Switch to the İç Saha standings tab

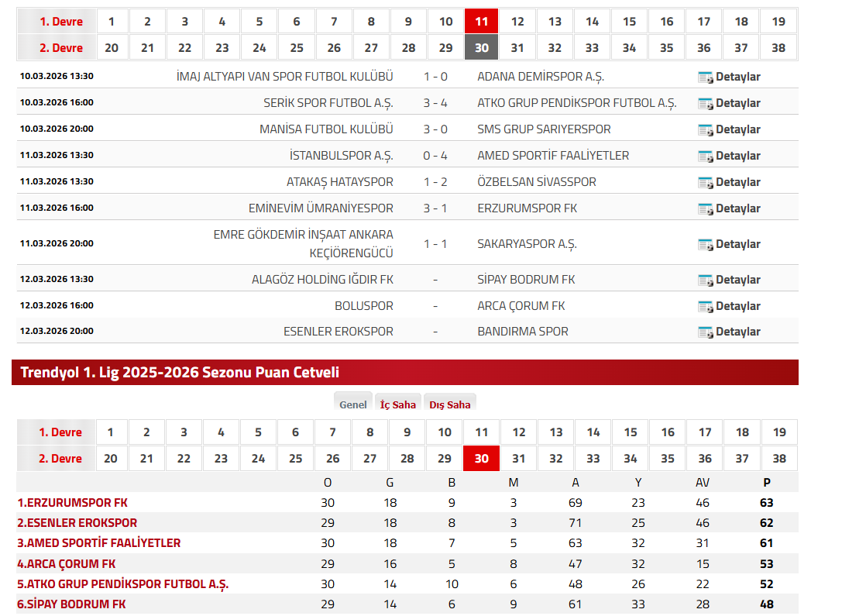pyautogui.click(x=397, y=404)
